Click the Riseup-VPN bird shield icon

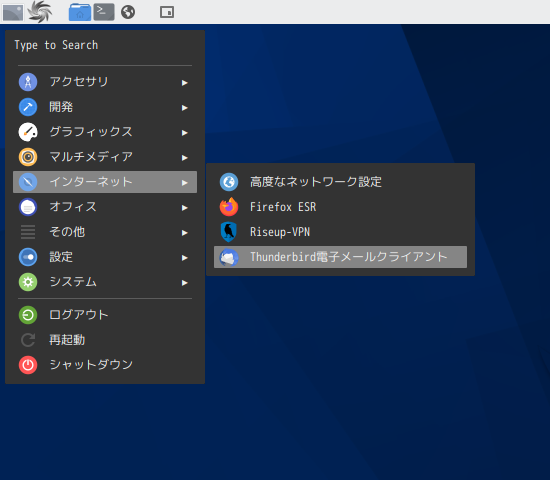[x=229, y=232]
